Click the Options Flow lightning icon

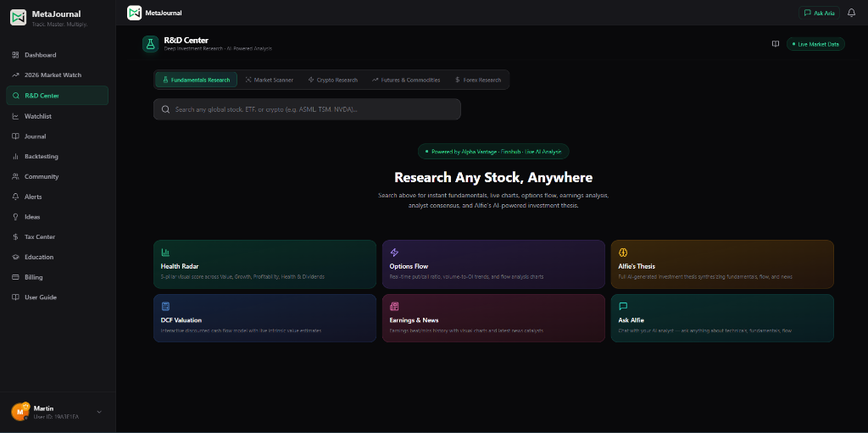coord(394,253)
